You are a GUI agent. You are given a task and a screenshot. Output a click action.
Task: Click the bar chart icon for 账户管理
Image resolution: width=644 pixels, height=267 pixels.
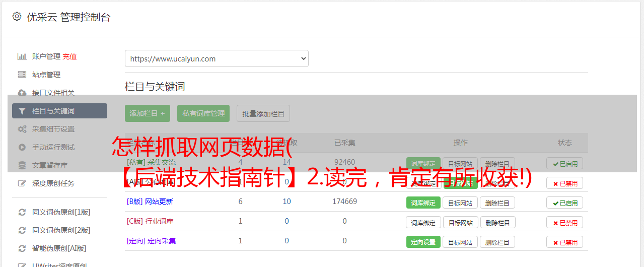click(x=22, y=56)
